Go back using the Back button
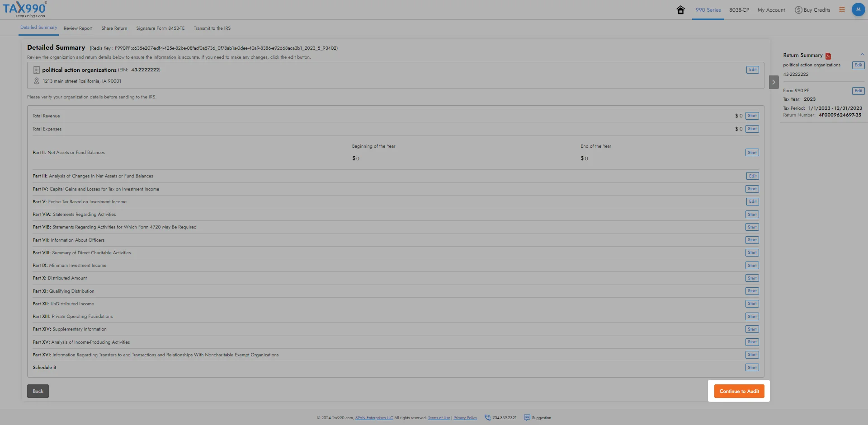The width and height of the screenshot is (868, 425). pos(38,391)
